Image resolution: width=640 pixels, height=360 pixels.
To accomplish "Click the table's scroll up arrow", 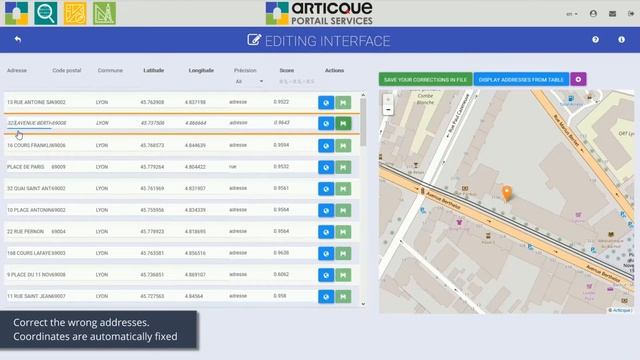I will tap(363, 95).
